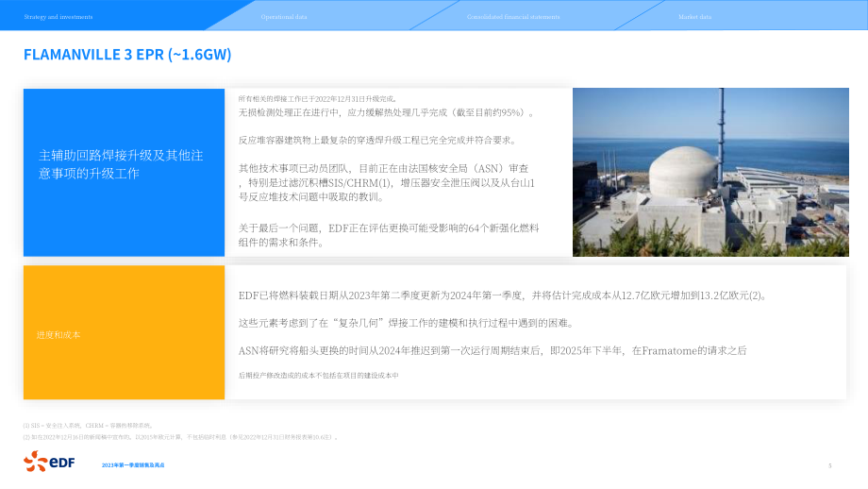Select the blue box heading 主辅助回路焊接升级

point(121,164)
